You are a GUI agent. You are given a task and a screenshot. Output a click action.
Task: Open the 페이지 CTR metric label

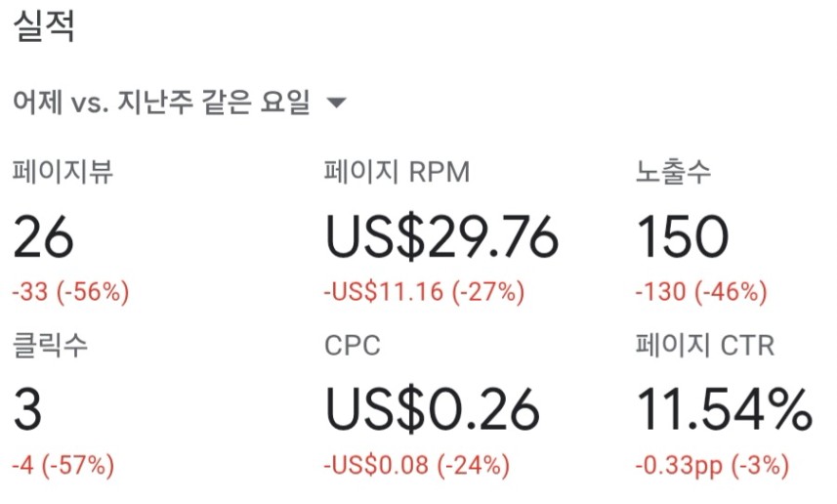(x=704, y=345)
